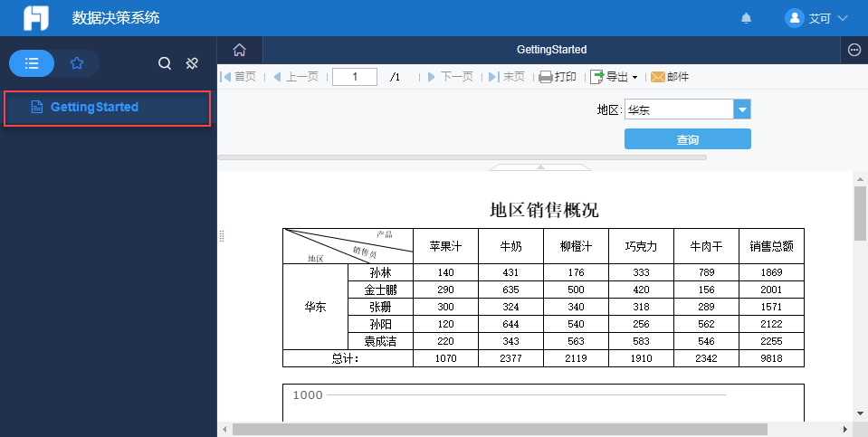This screenshot has width=868, height=437.
Task: Open the 艾可 user account menu
Action: 817,18
